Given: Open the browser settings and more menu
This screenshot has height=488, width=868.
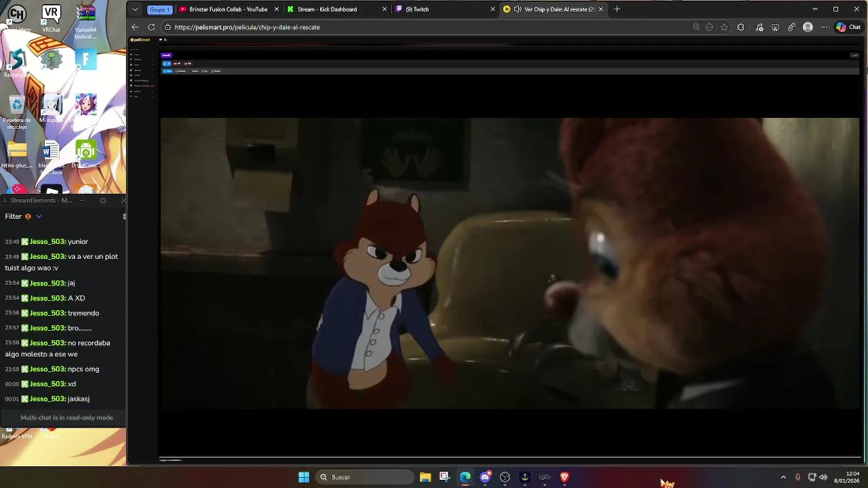Looking at the screenshot, I should (x=824, y=27).
